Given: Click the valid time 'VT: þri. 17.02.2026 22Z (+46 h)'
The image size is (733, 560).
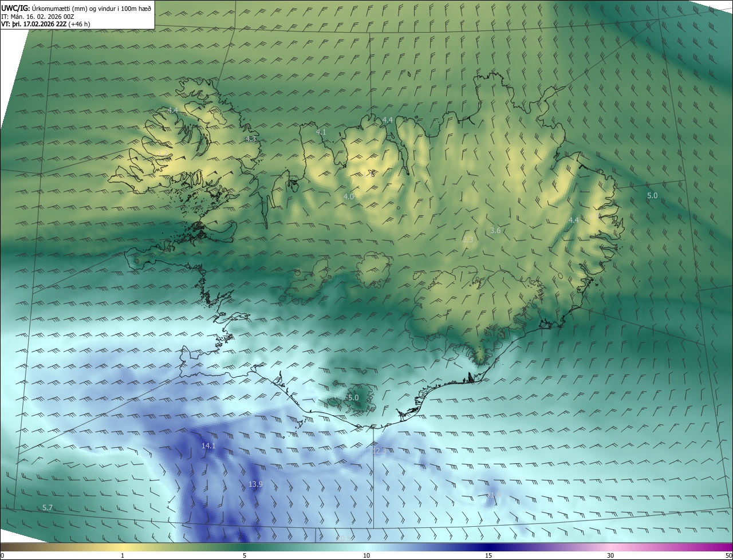Looking at the screenshot, I should click(46, 23).
